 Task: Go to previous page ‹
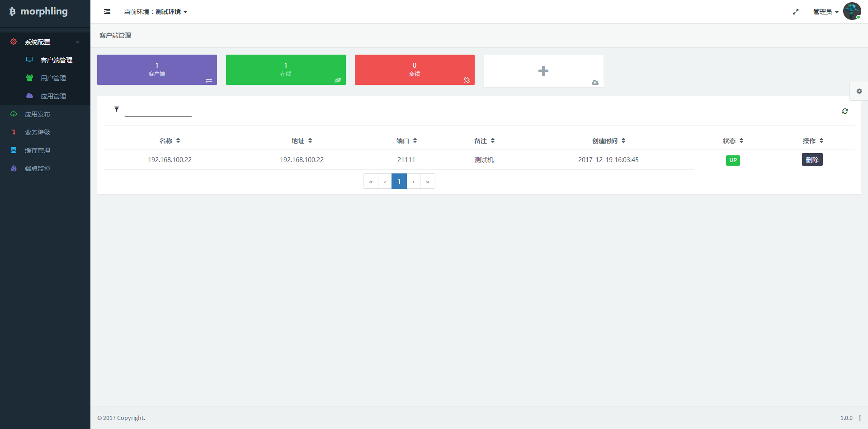(x=385, y=181)
